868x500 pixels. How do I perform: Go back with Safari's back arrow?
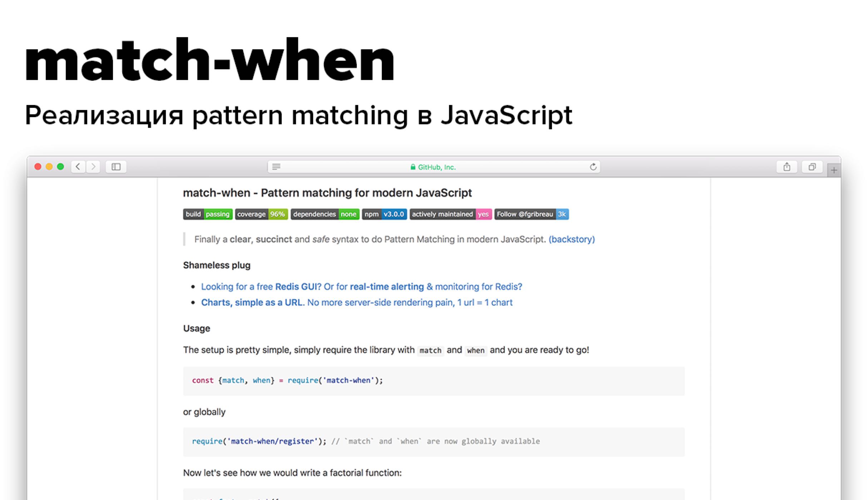click(78, 167)
